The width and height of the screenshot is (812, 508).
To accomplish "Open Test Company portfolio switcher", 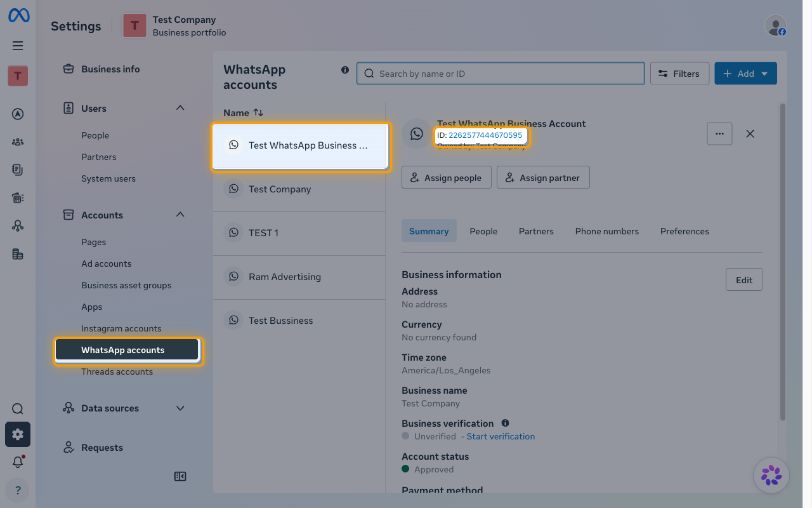I will [174, 26].
